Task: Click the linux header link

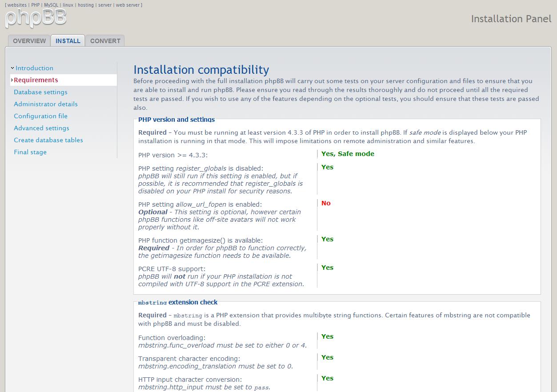Action: tap(68, 5)
